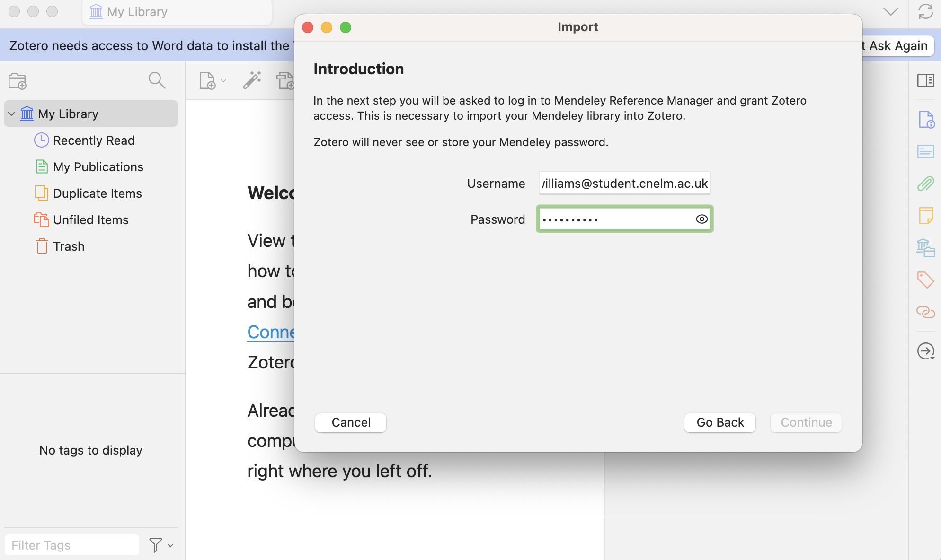The height and width of the screenshot is (560, 941).
Task: Open the Info pane icon
Action: click(926, 119)
